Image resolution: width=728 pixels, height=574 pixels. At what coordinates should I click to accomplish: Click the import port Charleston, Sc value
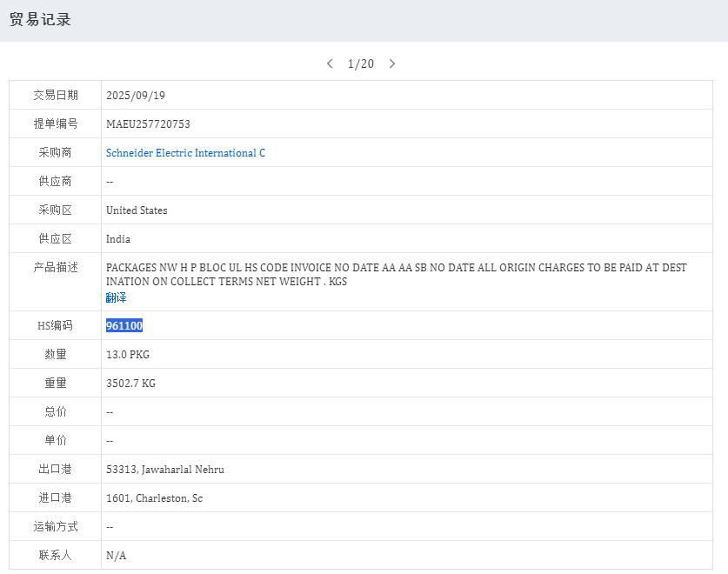click(x=155, y=498)
